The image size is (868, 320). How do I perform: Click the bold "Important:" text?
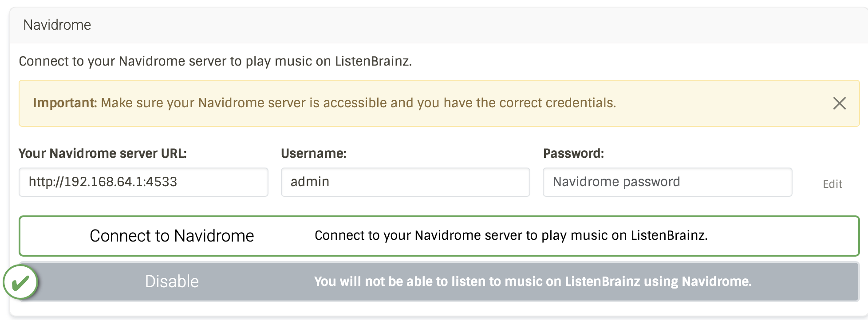pos(65,103)
